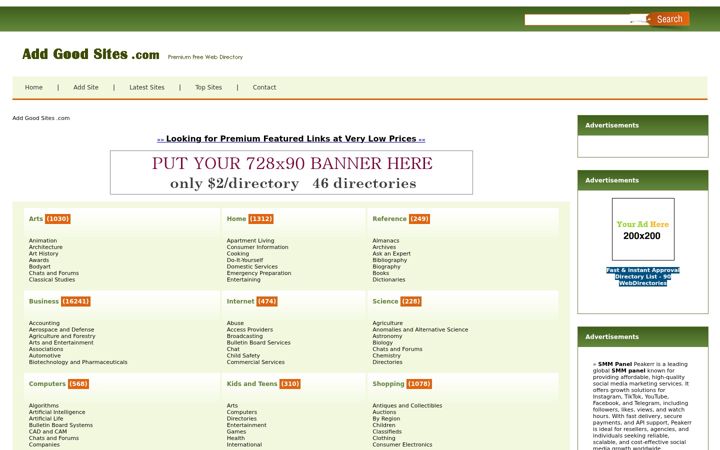Select Dictionaries subcategory

[389, 279]
